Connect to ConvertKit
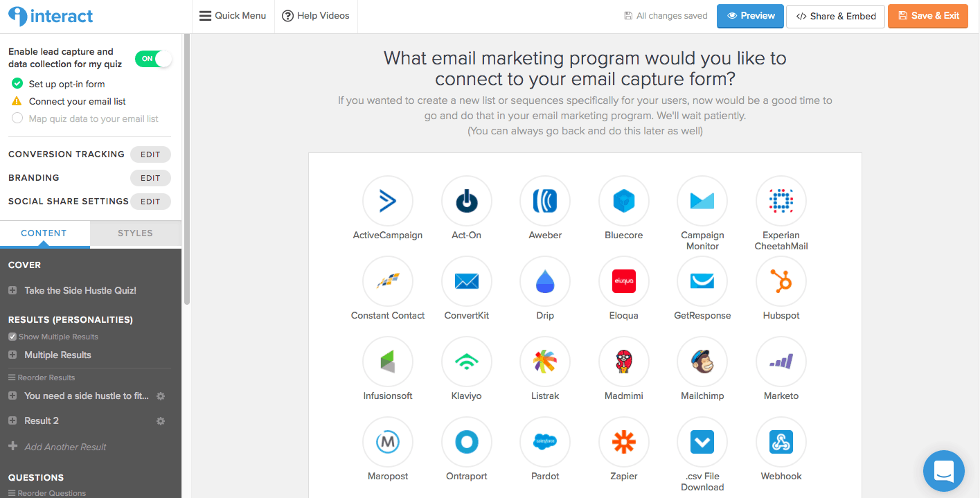 point(466,281)
